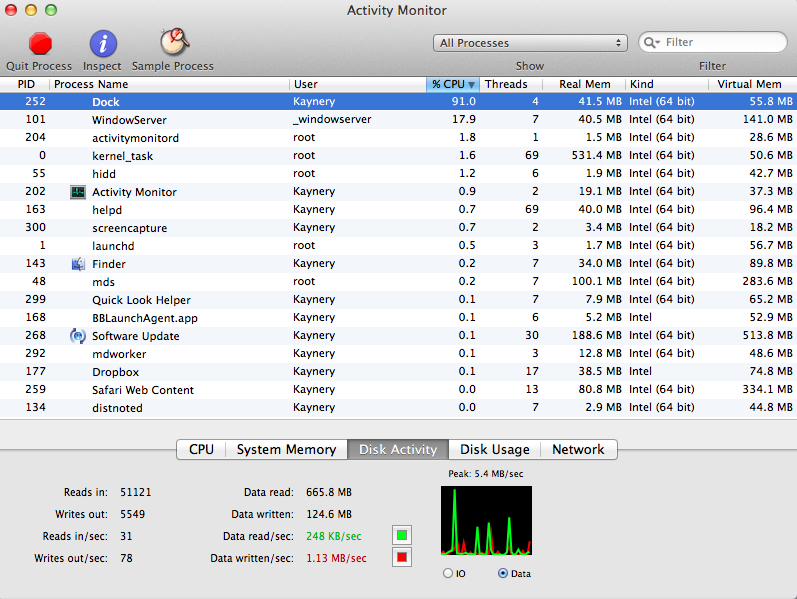Open the blue Inspect info icon
The width and height of the screenshot is (797, 599).
(103, 43)
